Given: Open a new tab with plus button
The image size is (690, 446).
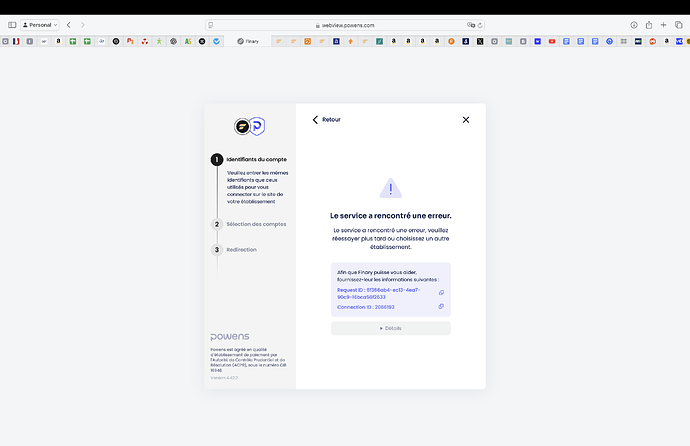Looking at the screenshot, I should 663,25.
